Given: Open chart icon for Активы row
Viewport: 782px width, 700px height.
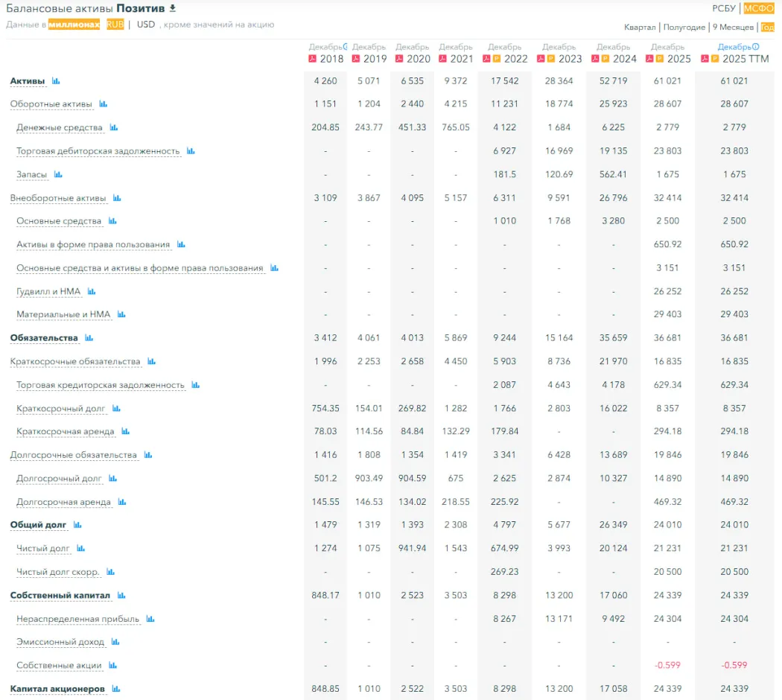Looking at the screenshot, I should (56, 81).
